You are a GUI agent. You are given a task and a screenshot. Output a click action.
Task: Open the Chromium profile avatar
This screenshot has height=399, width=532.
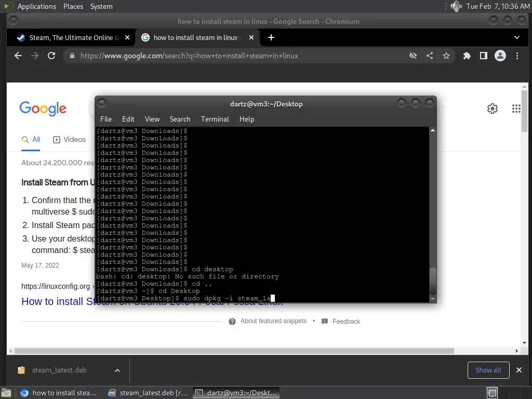(500, 56)
